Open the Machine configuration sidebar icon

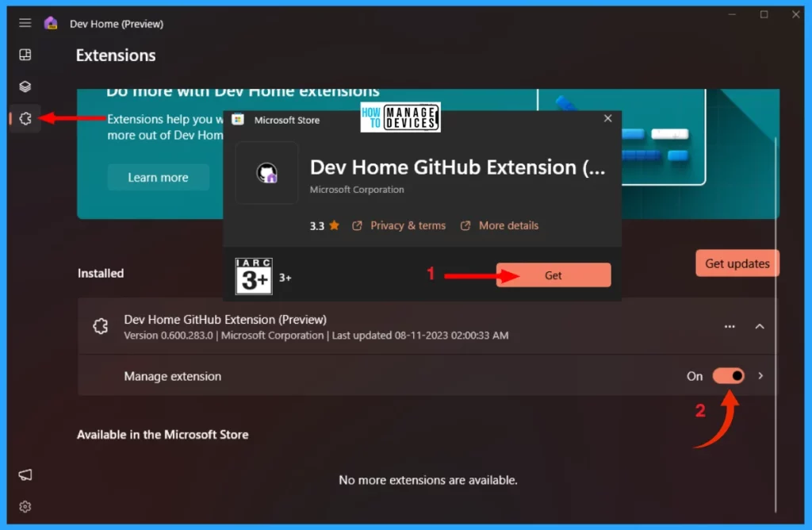(x=25, y=86)
